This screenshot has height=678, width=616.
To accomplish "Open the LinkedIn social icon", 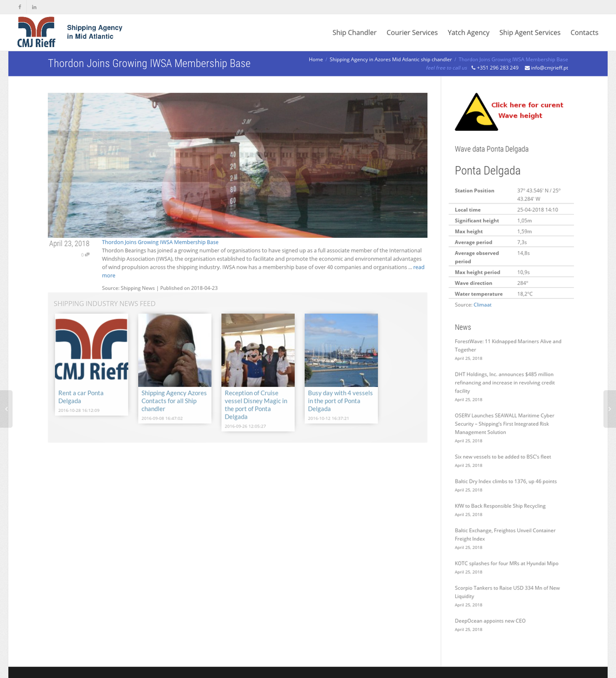I will pyautogui.click(x=34, y=7).
